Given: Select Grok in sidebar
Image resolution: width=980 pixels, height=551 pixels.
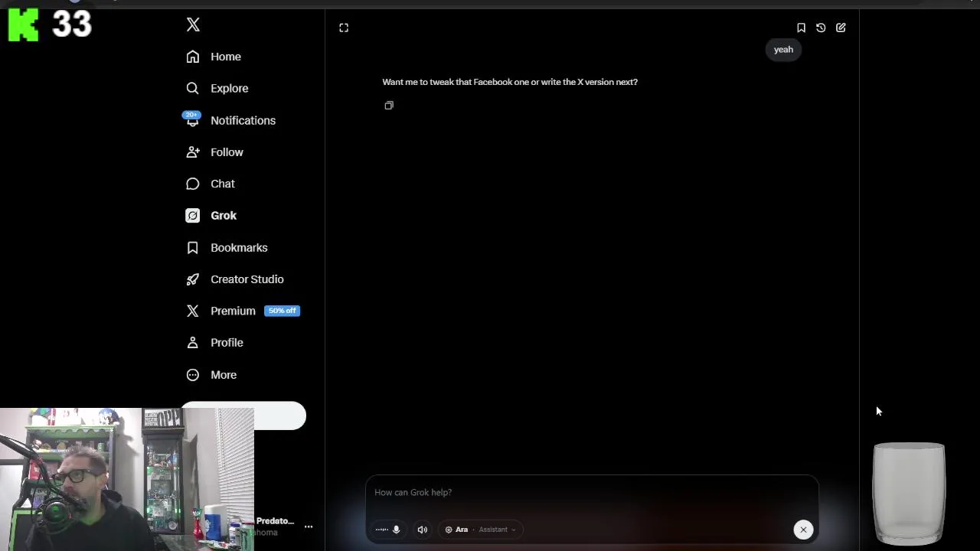Looking at the screenshot, I should [211, 216].
